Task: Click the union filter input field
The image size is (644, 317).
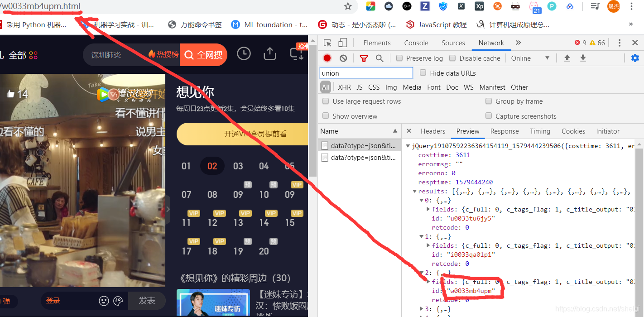Action: (366, 72)
